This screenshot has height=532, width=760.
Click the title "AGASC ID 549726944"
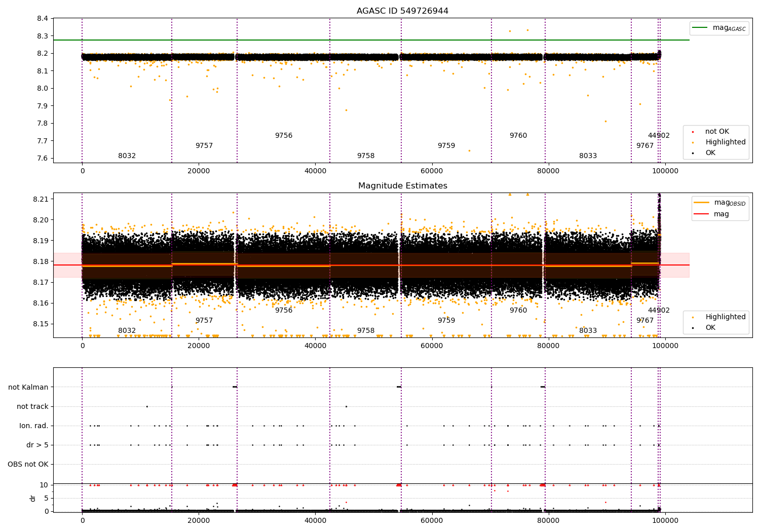click(402, 11)
